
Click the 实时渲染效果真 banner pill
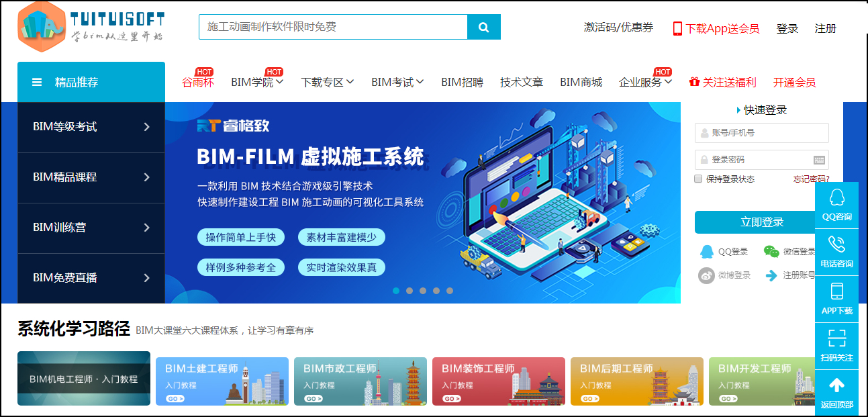coord(342,267)
